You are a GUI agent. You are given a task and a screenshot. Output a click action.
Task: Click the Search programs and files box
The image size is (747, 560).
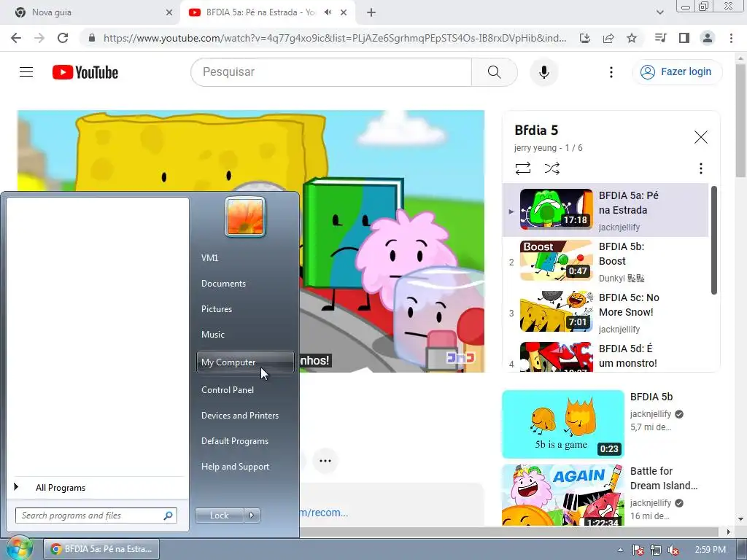coord(96,516)
